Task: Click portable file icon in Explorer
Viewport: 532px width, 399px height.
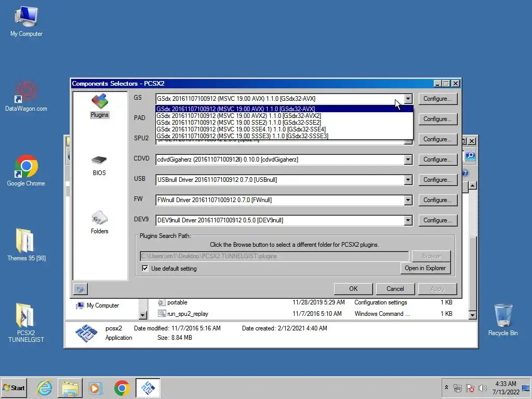Action: pos(162,302)
